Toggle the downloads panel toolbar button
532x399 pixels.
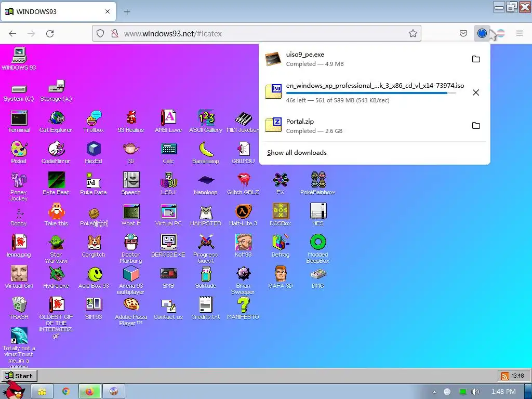pyautogui.click(x=482, y=33)
